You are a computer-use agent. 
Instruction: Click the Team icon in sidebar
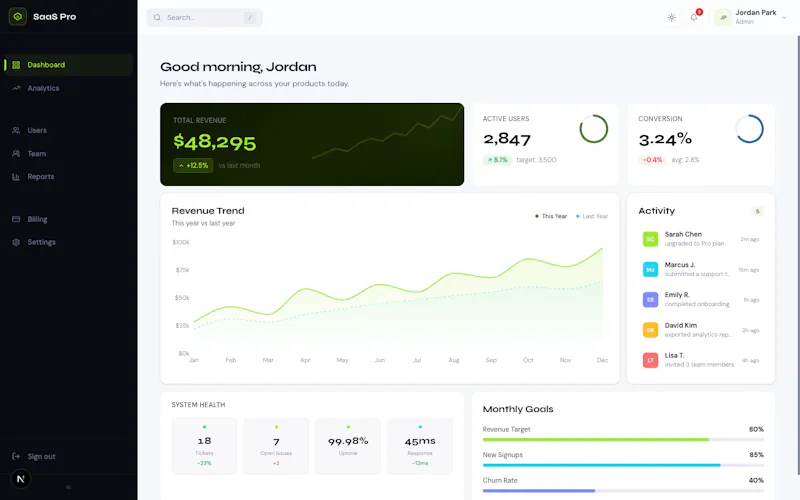[x=16, y=154]
